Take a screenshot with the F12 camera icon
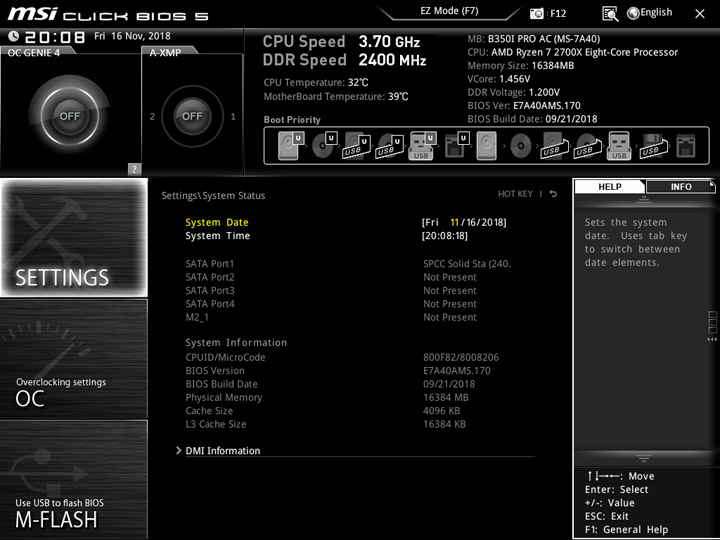 536,14
